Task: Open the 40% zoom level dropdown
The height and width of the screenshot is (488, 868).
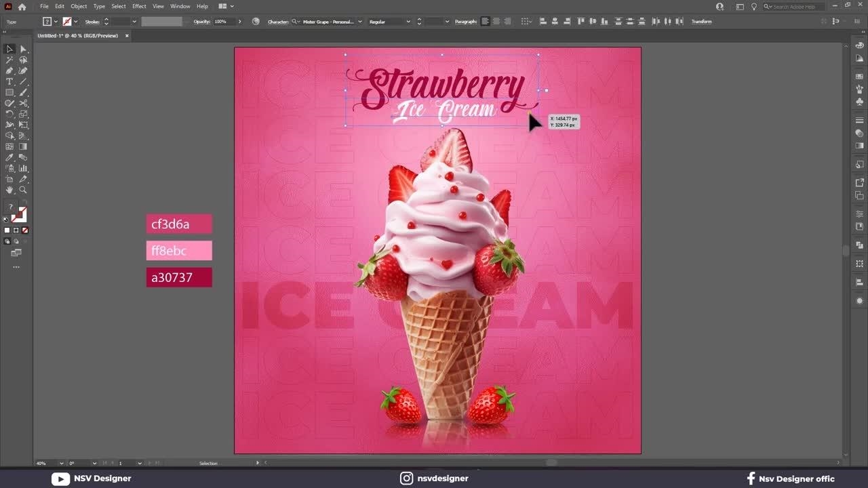Action: click(61, 463)
